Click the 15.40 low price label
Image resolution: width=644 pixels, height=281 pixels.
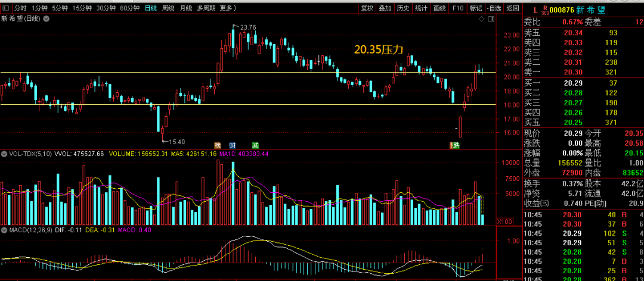coord(177,142)
